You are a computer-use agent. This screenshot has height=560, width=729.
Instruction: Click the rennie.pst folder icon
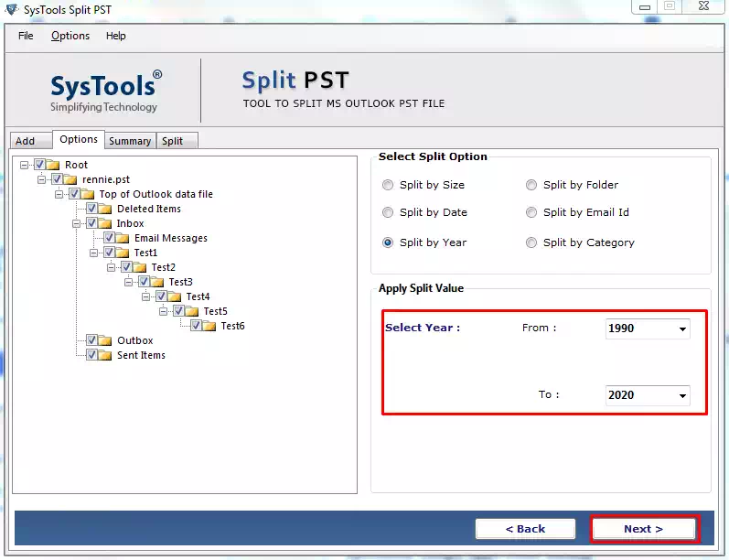click(x=70, y=179)
